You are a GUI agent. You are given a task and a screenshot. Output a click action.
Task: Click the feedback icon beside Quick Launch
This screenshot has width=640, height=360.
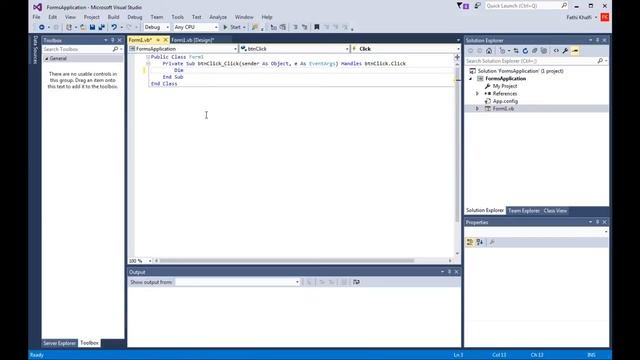[477, 6]
